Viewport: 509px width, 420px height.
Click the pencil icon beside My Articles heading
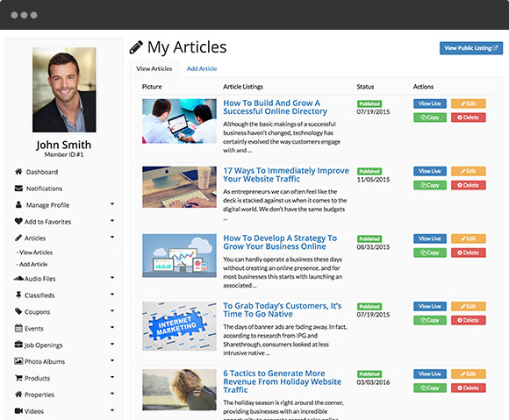[136, 47]
